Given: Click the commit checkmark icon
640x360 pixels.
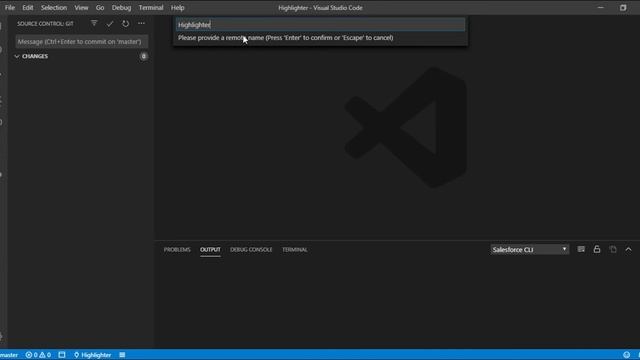Looking at the screenshot, I should [x=110, y=24].
